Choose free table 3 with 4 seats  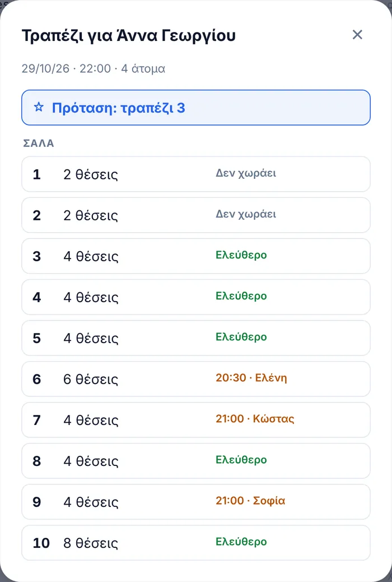pos(196,256)
